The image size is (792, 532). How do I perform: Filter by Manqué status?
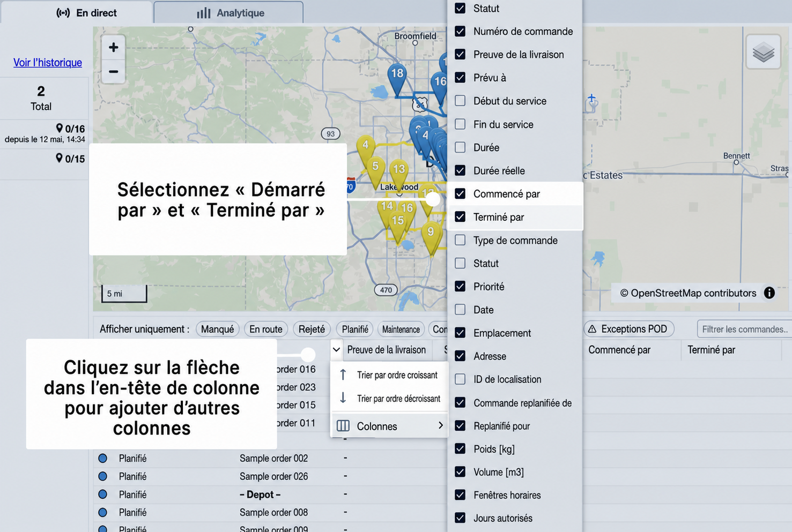(x=217, y=329)
